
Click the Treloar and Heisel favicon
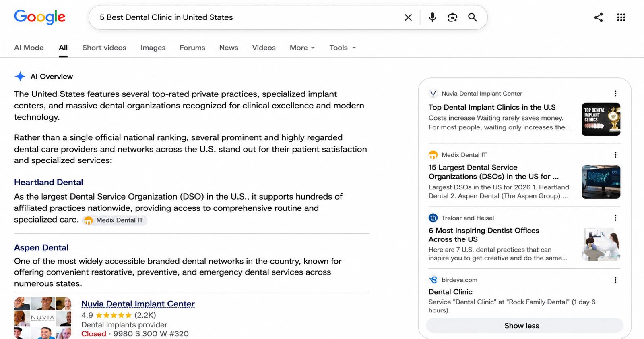click(433, 218)
